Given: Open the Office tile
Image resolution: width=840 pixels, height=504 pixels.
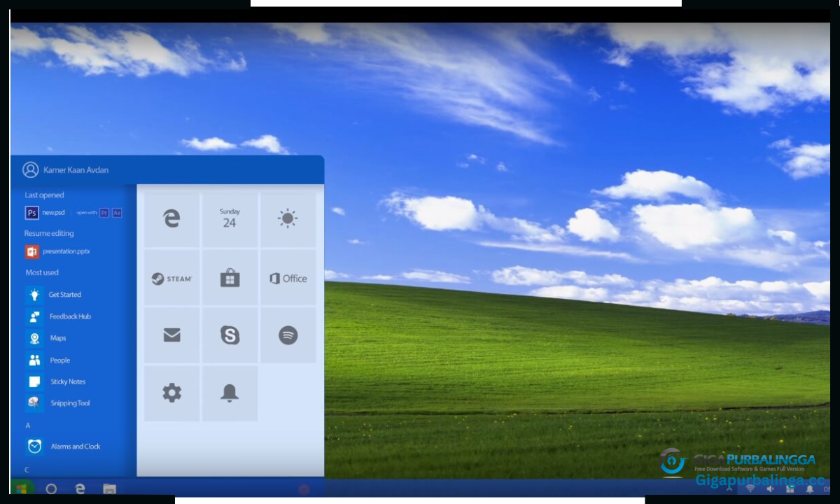Looking at the screenshot, I should pyautogui.click(x=288, y=278).
